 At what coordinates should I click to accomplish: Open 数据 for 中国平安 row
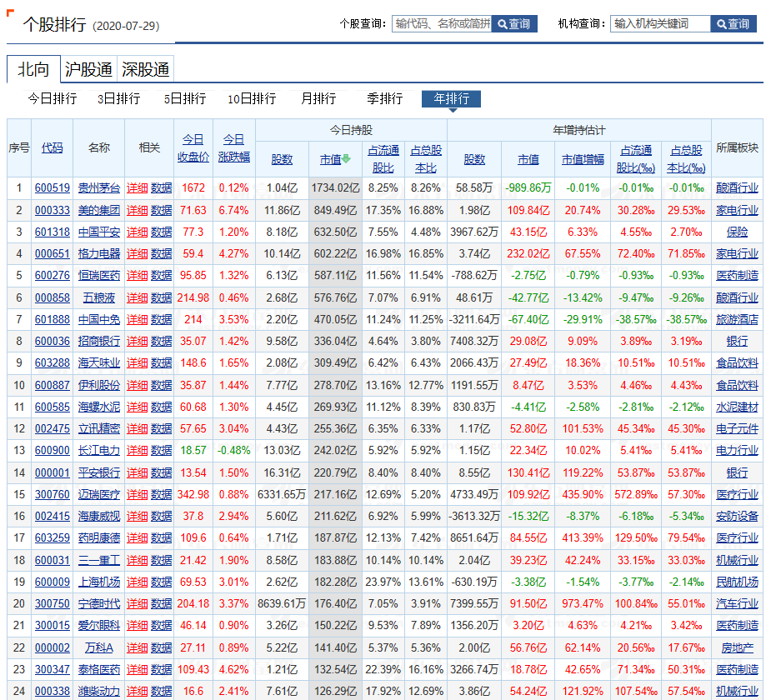(161, 232)
